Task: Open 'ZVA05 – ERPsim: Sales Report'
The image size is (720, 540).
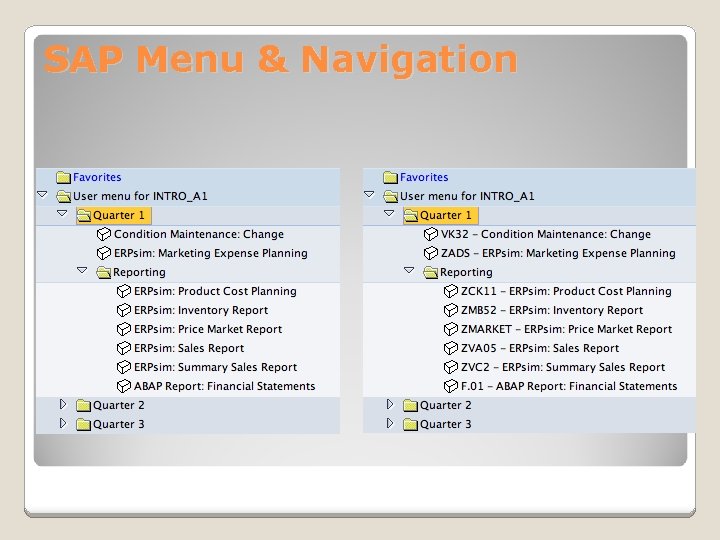Action: click(540, 349)
